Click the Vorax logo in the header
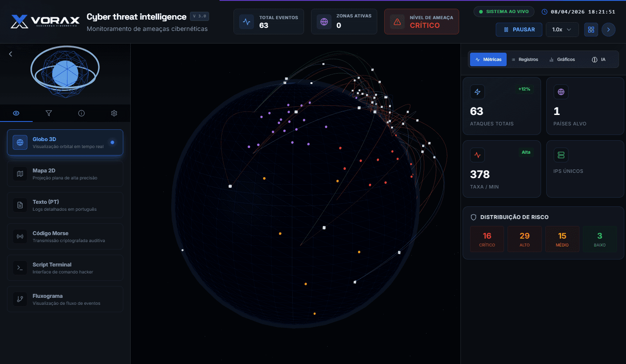The height and width of the screenshot is (364, 626). pyautogui.click(x=45, y=21)
